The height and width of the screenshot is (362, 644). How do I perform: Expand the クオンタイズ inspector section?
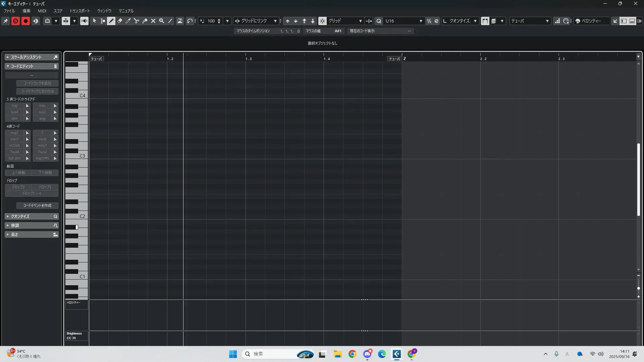pos(20,216)
